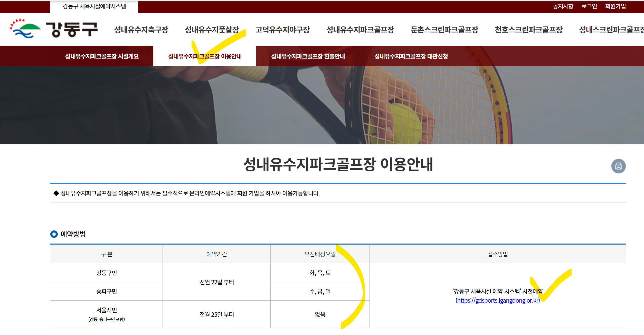Click the 강동구민 row label

[107, 273]
